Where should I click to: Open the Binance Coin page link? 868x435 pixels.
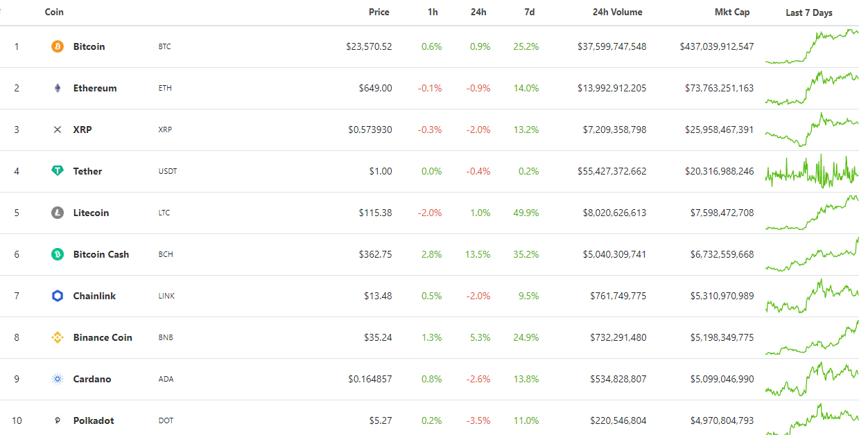(103, 337)
